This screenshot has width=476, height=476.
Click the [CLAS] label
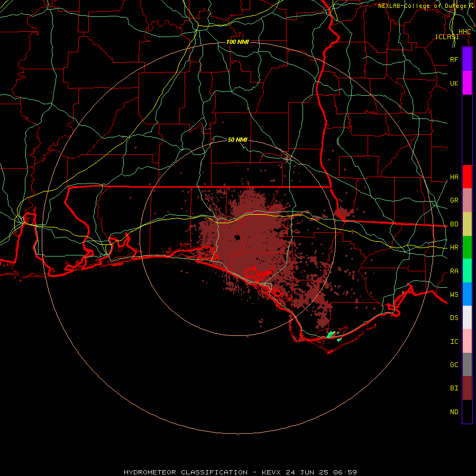tap(447, 36)
